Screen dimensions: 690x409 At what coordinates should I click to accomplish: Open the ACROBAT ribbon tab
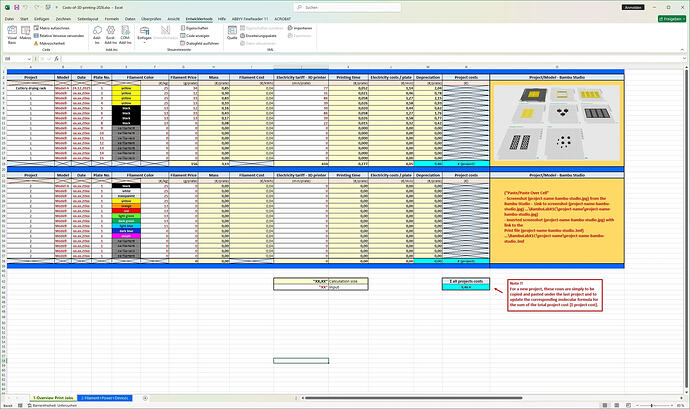pyautogui.click(x=283, y=19)
